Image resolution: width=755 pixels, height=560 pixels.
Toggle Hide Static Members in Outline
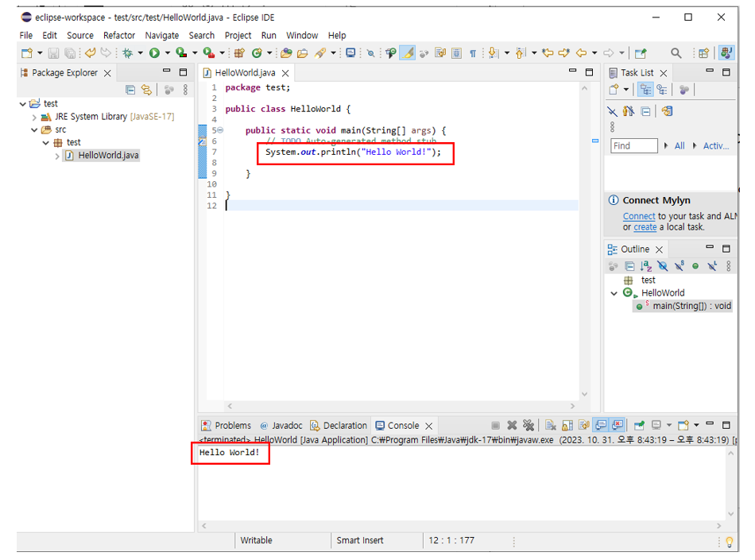pos(679,265)
